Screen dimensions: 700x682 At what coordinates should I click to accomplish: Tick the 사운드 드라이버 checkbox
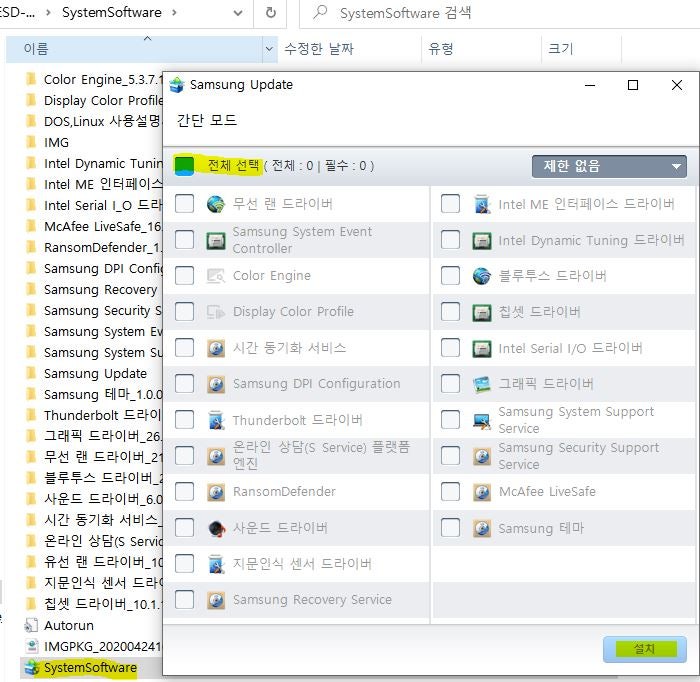point(184,528)
